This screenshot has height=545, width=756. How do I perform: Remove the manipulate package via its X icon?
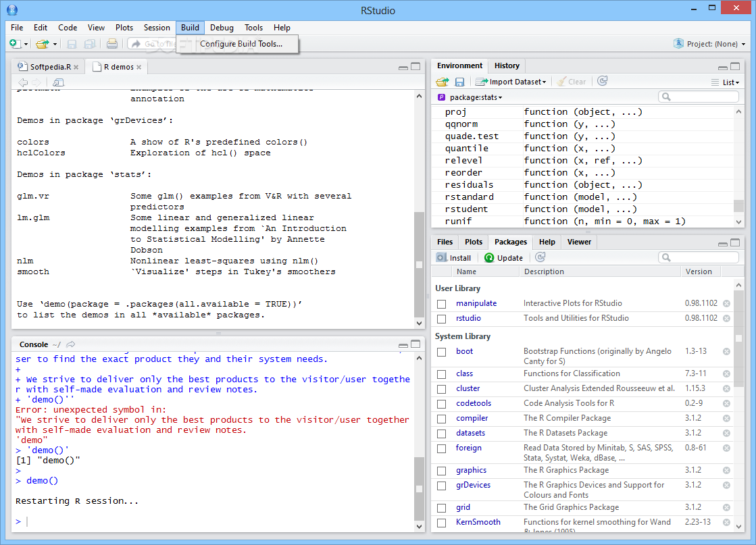pos(726,304)
